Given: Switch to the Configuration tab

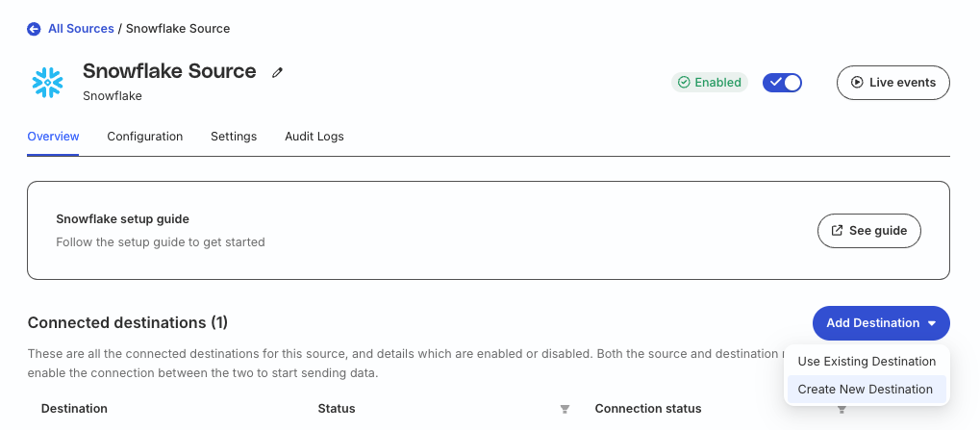Looking at the screenshot, I should pos(144,137).
